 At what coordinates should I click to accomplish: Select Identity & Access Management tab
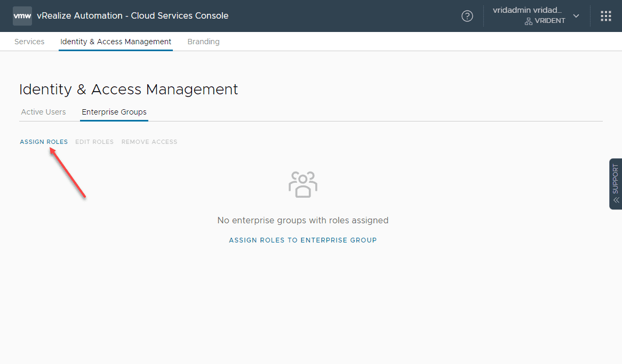click(116, 42)
